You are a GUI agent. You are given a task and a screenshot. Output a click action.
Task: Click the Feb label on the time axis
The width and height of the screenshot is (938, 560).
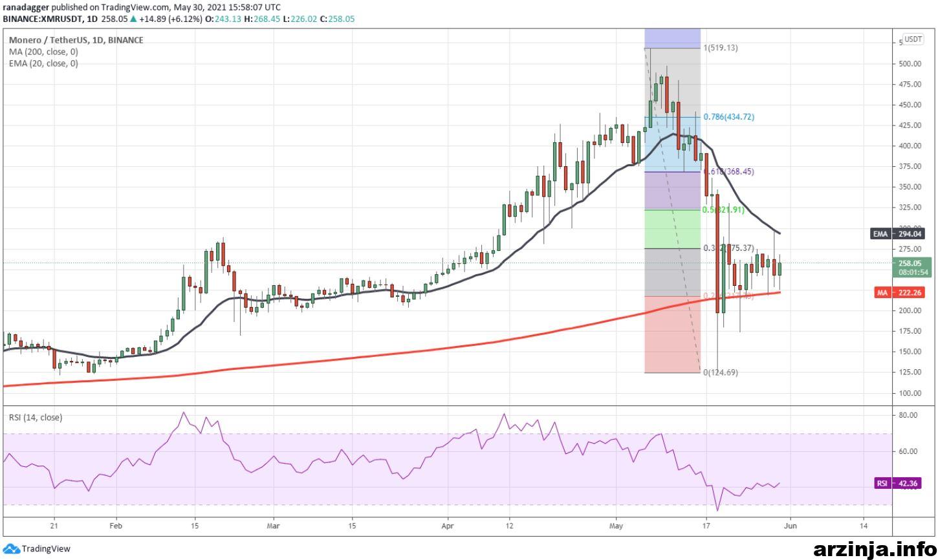click(116, 526)
